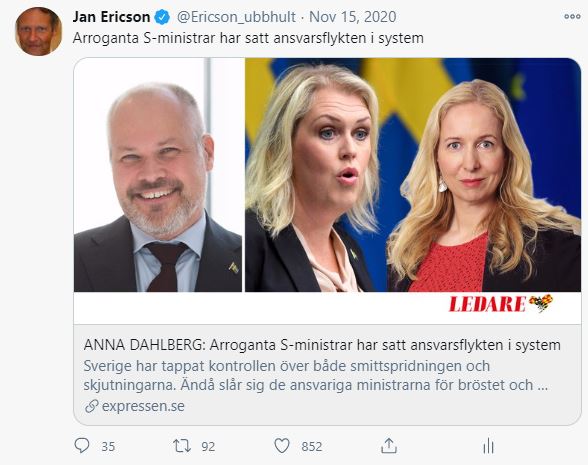Click the 852 likes count
Screen dimensions: 588x465
pyautogui.click(x=312, y=447)
